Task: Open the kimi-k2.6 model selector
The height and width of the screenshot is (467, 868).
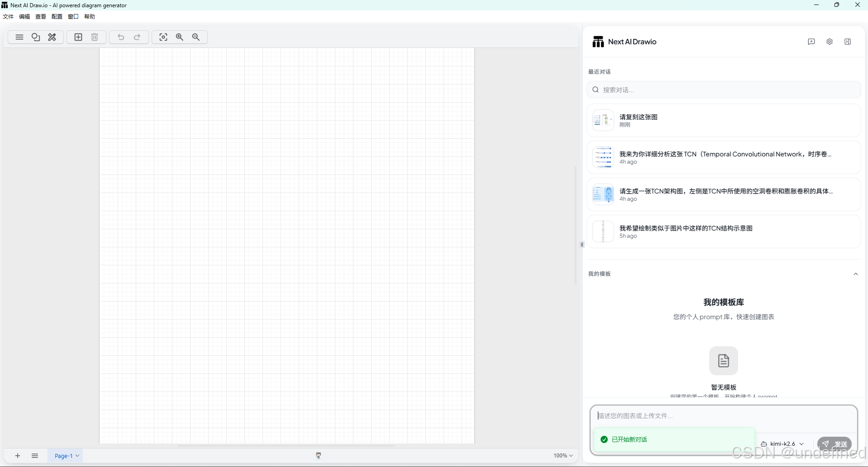Action: pos(782,444)
